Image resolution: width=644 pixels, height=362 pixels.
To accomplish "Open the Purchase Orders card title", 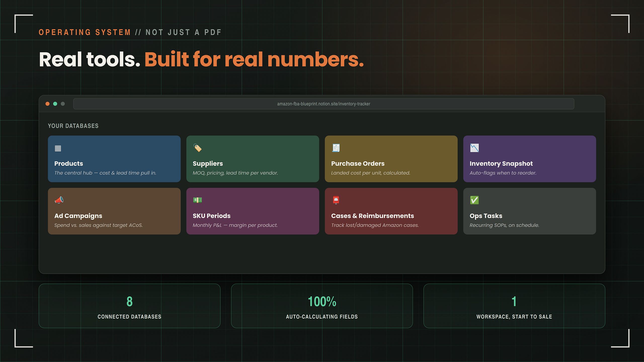I will (358, 163).
